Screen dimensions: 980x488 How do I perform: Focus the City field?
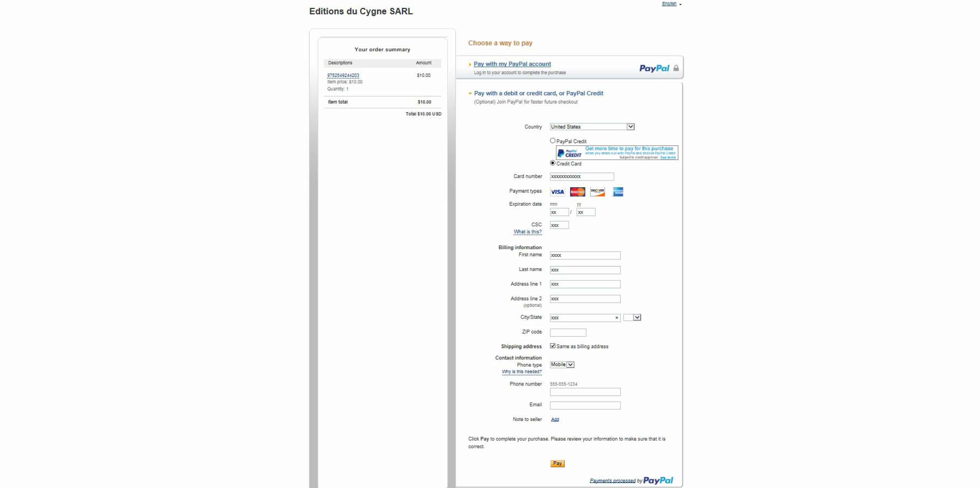(x=585, y=318)
